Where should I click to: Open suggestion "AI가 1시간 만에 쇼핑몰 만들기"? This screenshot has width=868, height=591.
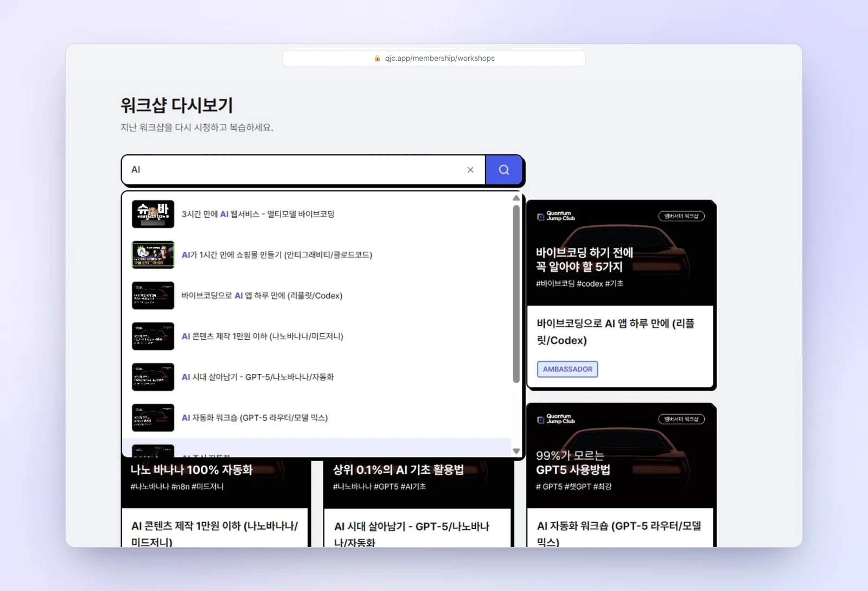[317, 255]
